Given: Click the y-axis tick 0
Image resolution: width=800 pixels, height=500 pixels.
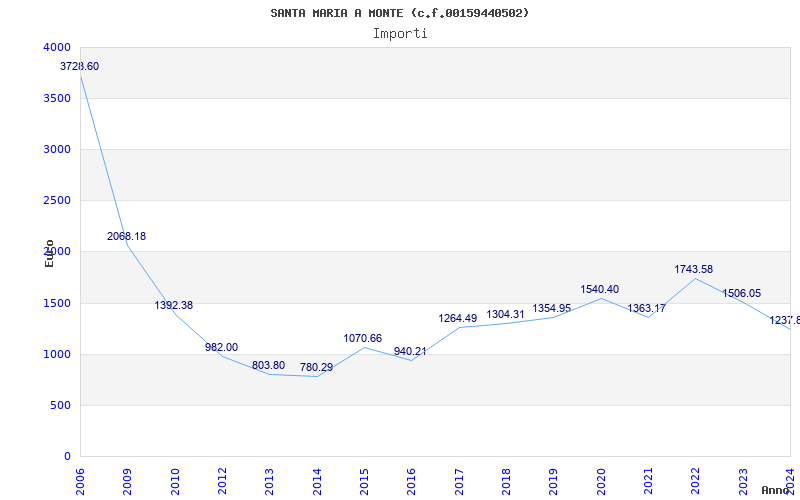Looking at the screenshot, I should pos(68,457).
